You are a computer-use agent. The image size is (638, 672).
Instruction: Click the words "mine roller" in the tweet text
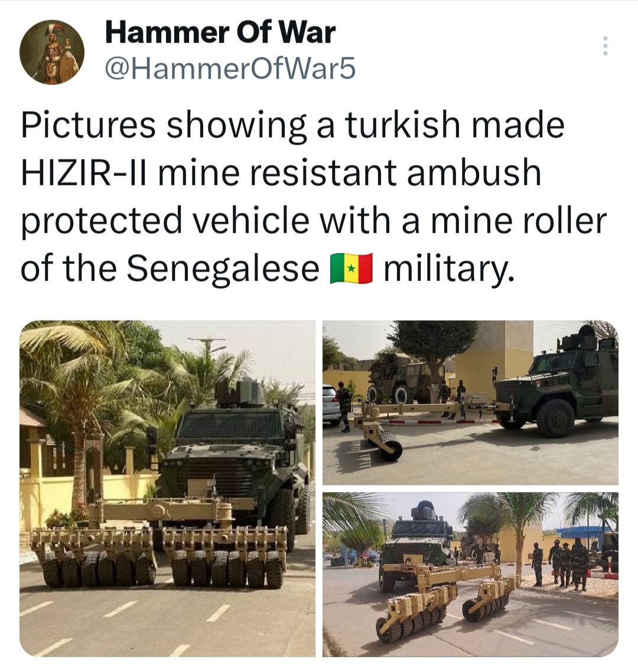point(519,220)
